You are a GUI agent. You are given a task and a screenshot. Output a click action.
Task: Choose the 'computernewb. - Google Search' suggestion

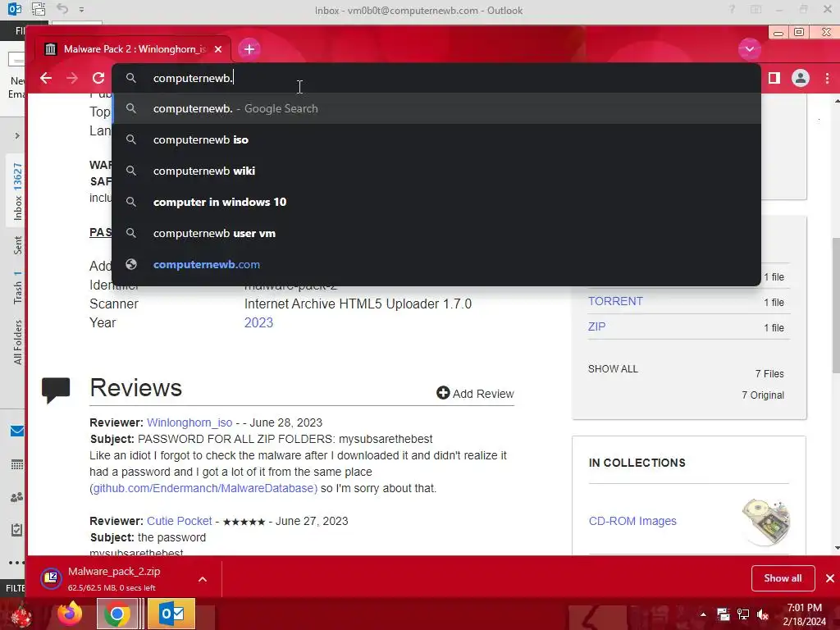[x=436, y=109]
